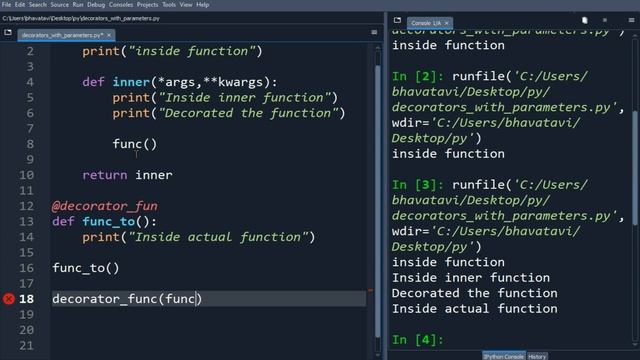Image resolution: width=640 pixels, height=360 pixels.
Task: Click 'func_to()' call on line 16
Action: click(86, 268)
